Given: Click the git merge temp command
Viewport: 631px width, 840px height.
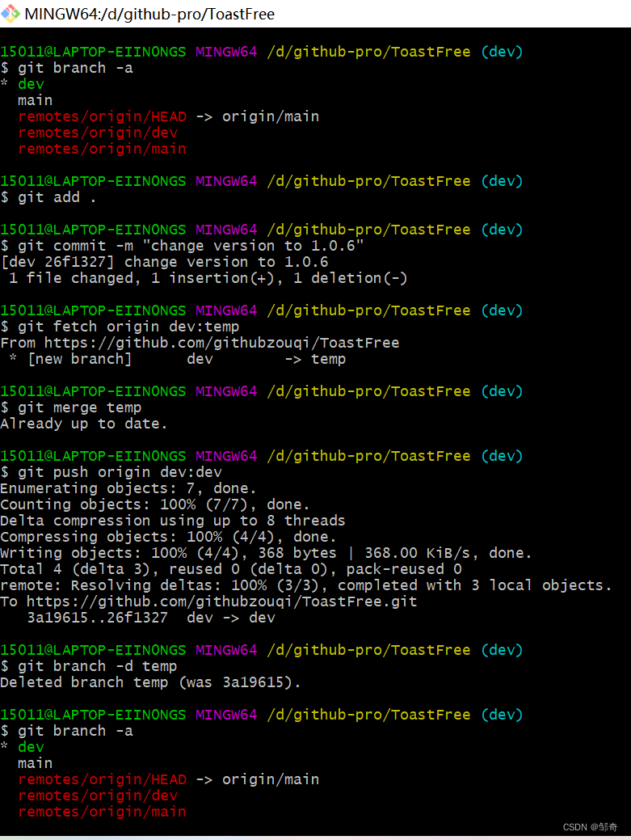Looking at the screenshot, I should pyautogui.click(x=71, y=407).
